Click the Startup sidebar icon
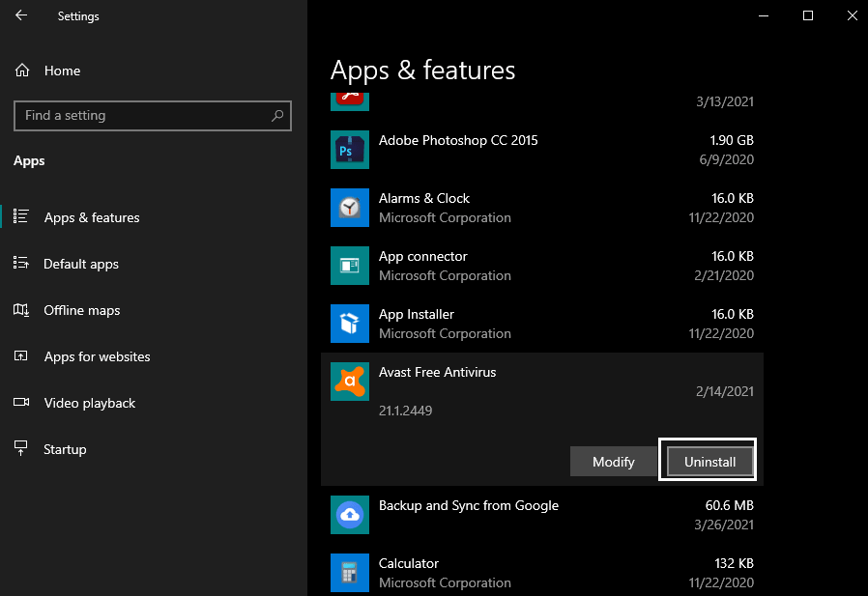This screenshot has height=596, width=868. click(20, 448)
